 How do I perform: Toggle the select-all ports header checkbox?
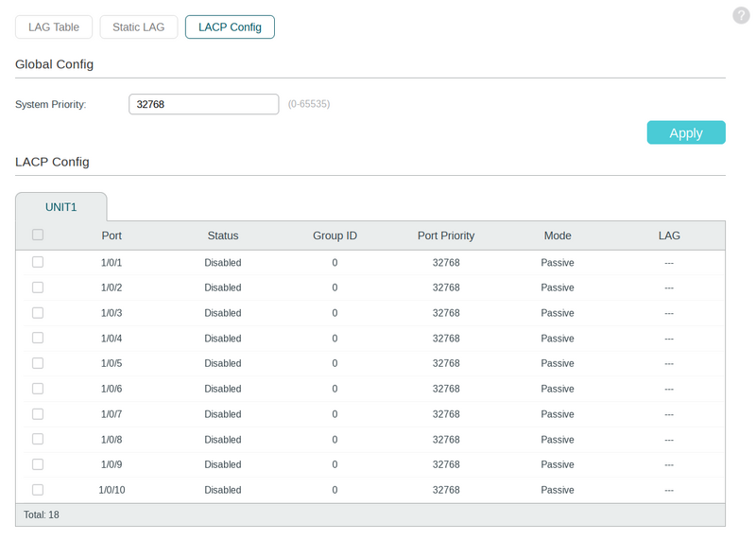point(38,235)
